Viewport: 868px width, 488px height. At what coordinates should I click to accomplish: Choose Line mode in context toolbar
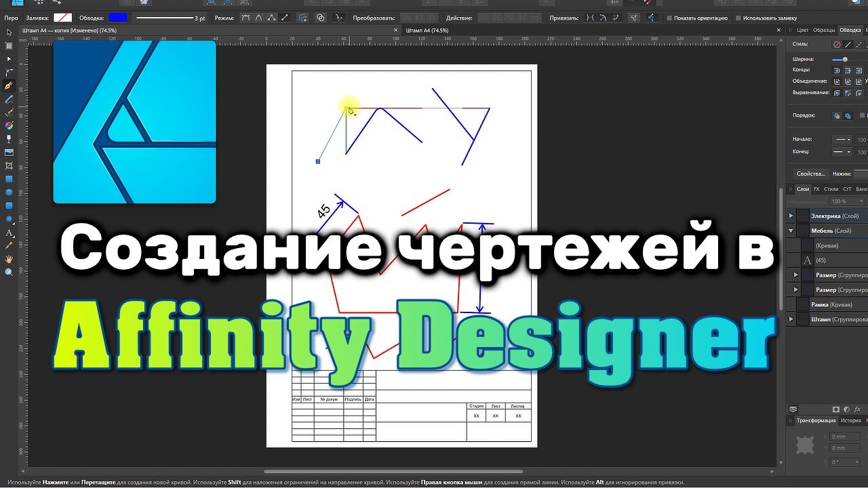coord(283,18)
